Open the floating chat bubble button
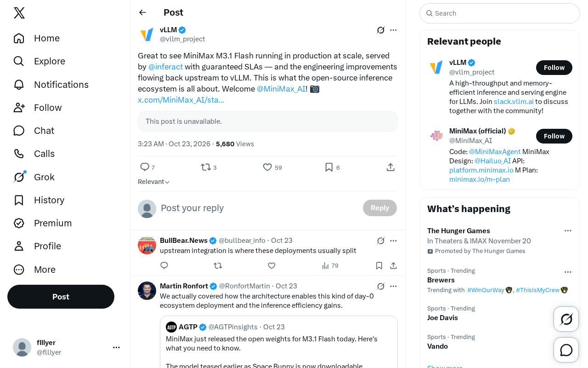The width and height of the screenshot is (588, 368). point(566,350)
